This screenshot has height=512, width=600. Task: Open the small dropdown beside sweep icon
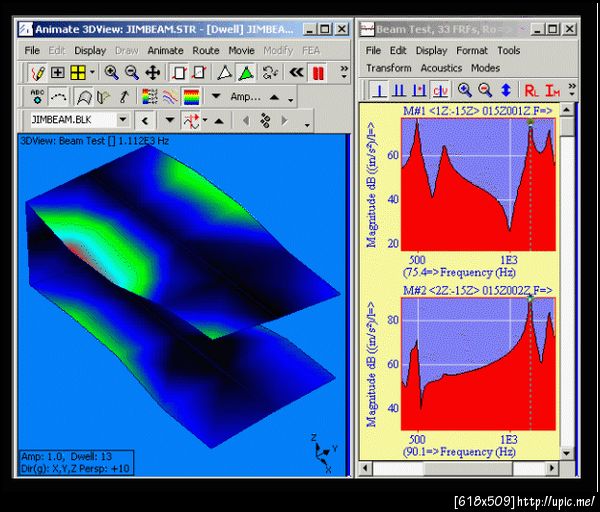coord(205,120)
